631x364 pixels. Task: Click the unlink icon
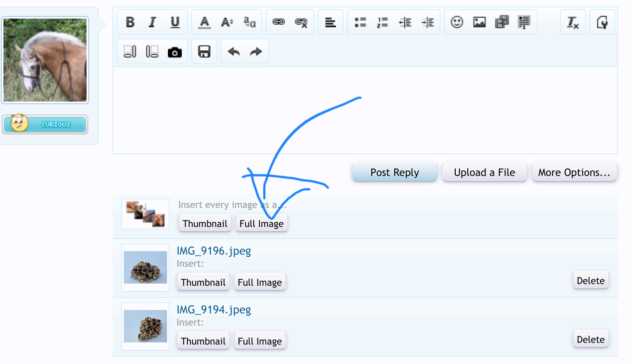(301, 22)
